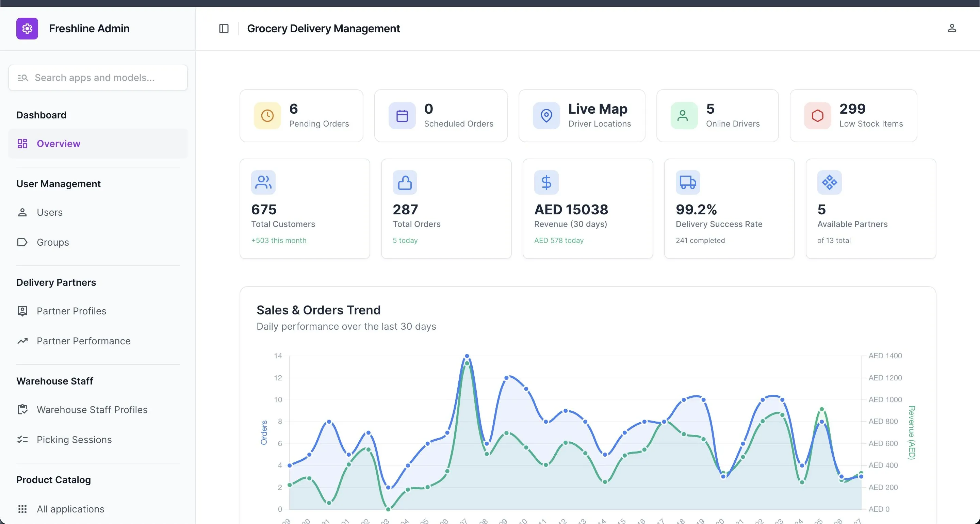Click the 'AED 578 today' text
980x524 pixels.
point(559,241)
